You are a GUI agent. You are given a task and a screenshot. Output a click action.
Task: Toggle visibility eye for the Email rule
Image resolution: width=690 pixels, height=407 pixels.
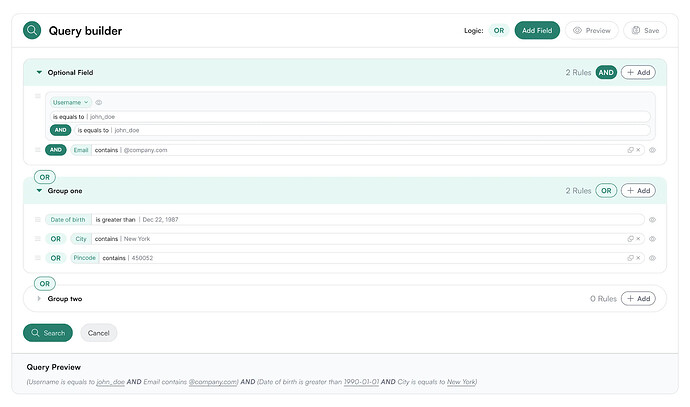click(652, 150)
